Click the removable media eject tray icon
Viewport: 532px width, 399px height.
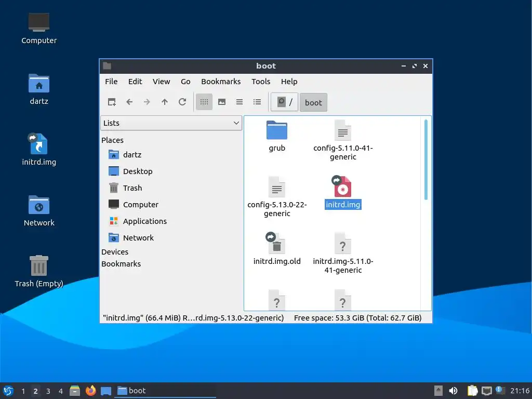click(x=438, y=391)
